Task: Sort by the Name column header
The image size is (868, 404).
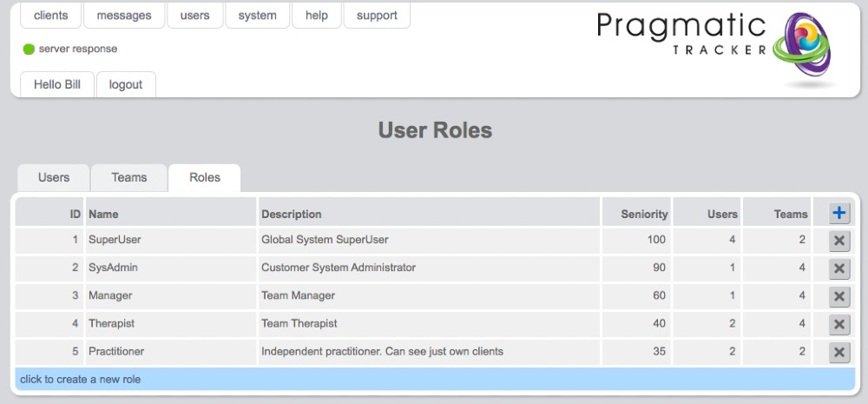Action: click(171, 213)
